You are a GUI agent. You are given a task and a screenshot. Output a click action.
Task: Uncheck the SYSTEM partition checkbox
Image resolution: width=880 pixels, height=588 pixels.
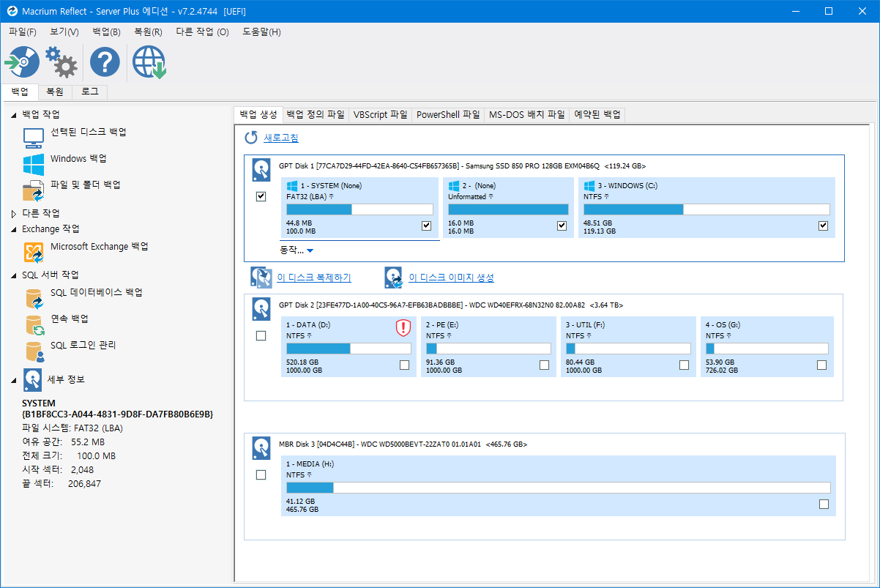coord(427,226)
